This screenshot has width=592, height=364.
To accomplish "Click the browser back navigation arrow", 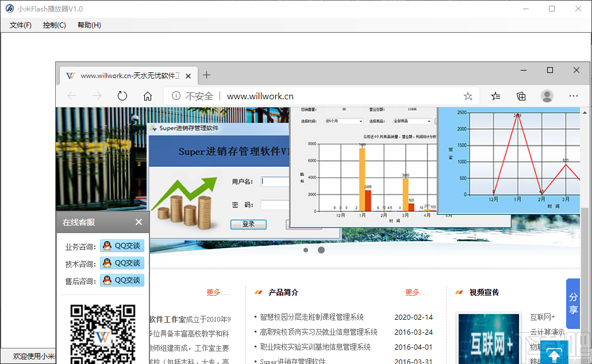I will (x=72, y=96).
